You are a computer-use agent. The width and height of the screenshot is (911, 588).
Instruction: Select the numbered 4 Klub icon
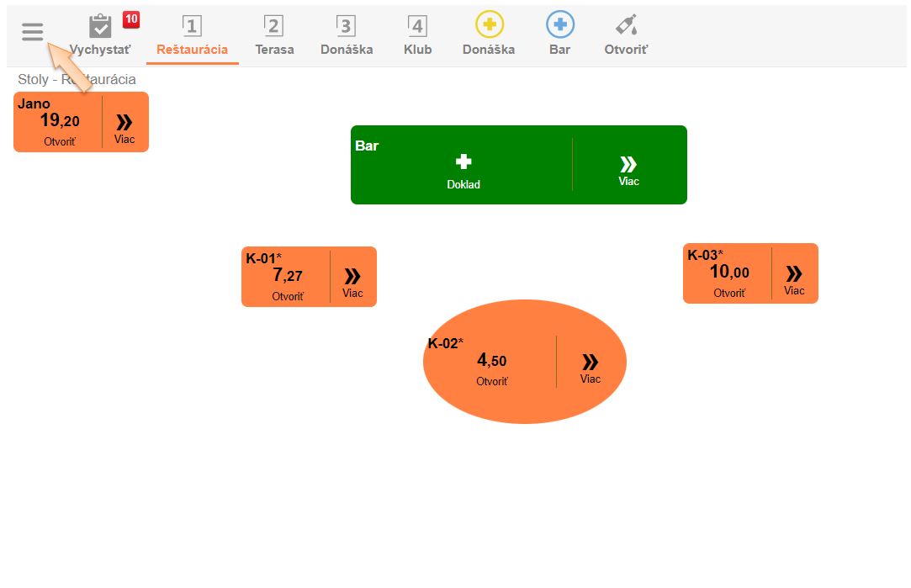tap(417, 26)
